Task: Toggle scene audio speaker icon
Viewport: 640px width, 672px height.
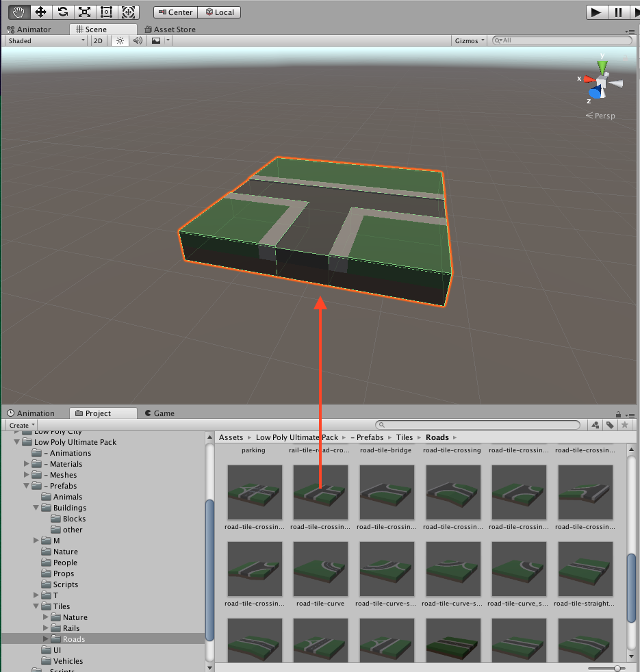Action: coord(138,41)
